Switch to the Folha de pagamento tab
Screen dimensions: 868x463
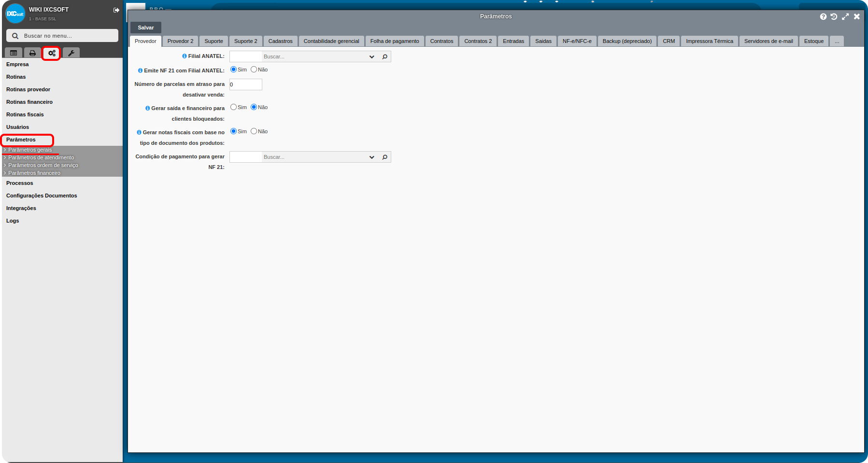point(395,41)
